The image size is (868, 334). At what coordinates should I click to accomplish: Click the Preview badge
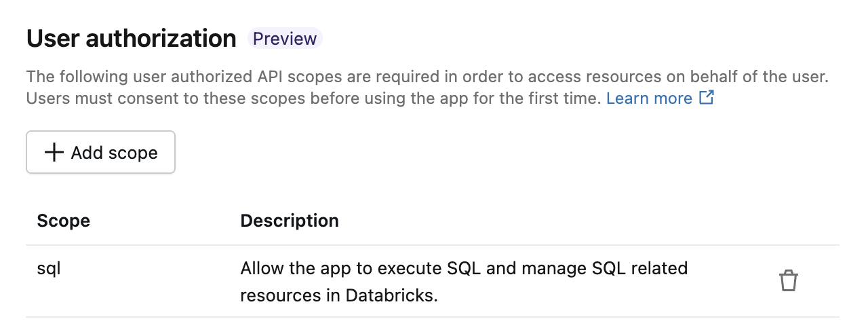click(x=285, y=39)
